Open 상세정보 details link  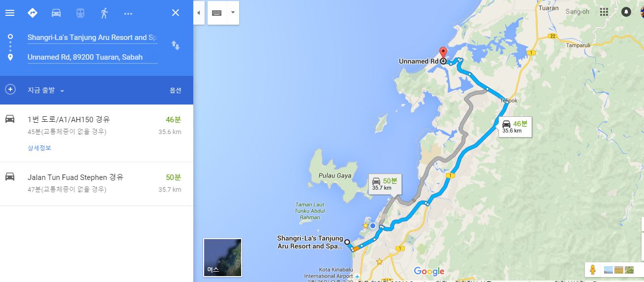[39, 148]
